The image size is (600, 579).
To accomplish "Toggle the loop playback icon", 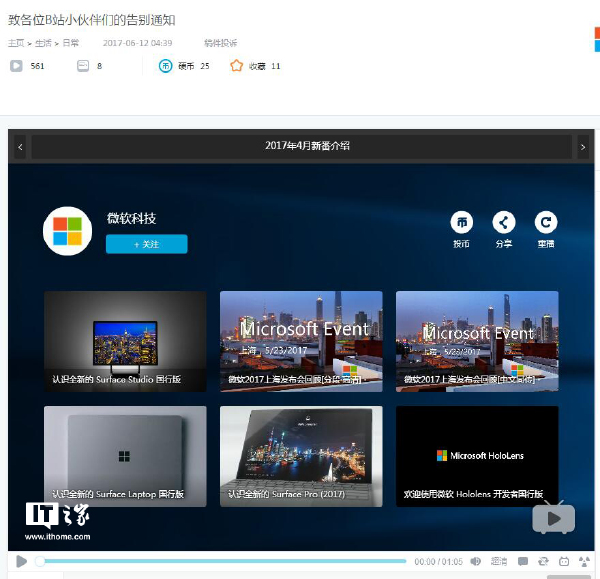I will click(x=543, y=561).
